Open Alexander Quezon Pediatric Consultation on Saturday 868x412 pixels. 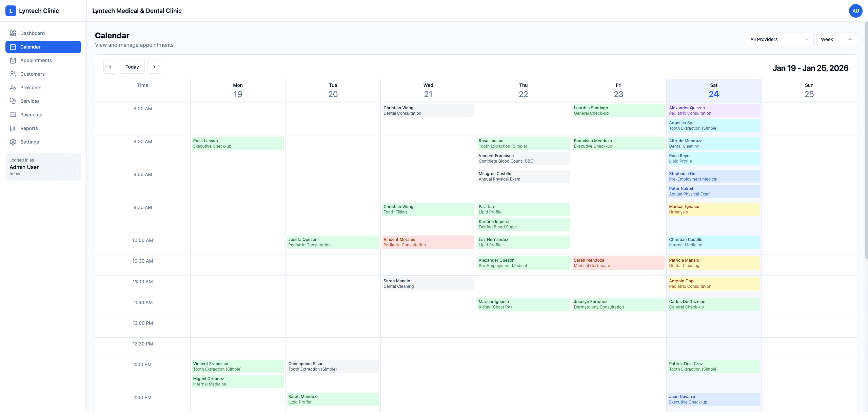[x=714, y=111]
